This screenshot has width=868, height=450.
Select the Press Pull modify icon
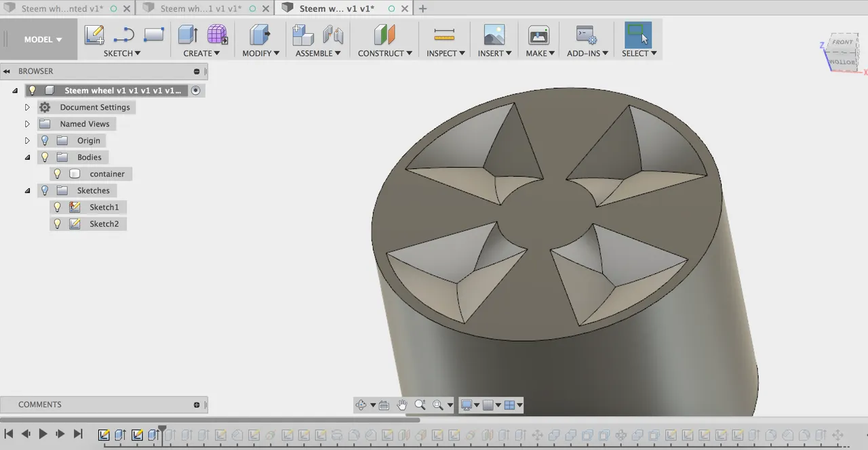coord(260,35)
